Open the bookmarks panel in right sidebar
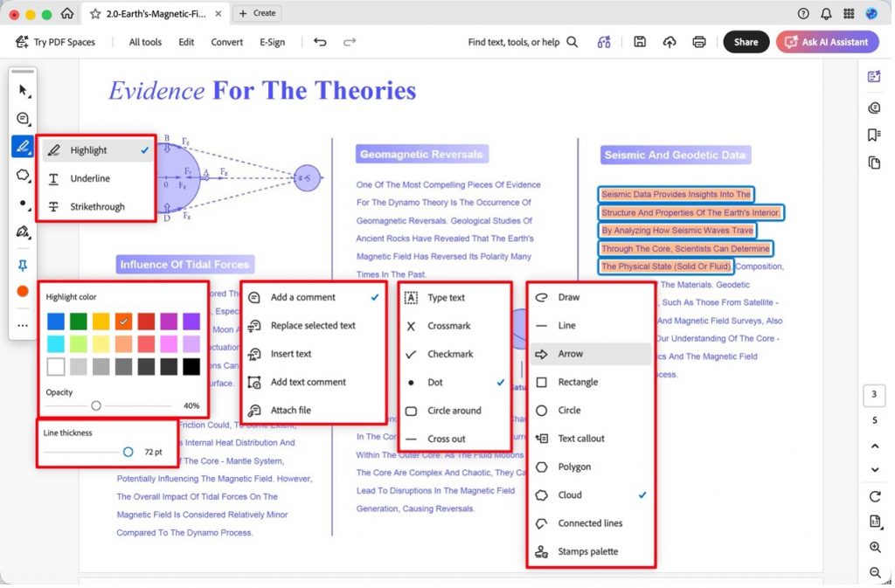This screenshot has height=588, width=895. point(874,135)
